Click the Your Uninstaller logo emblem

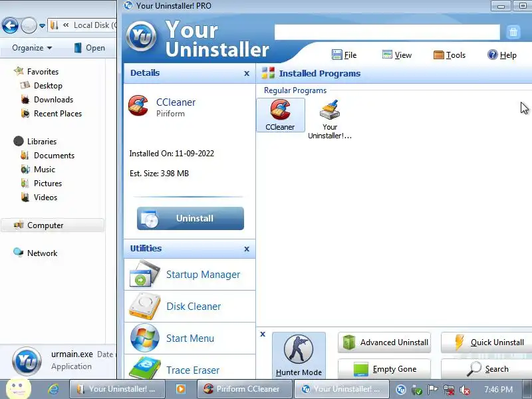coord(141,37)
